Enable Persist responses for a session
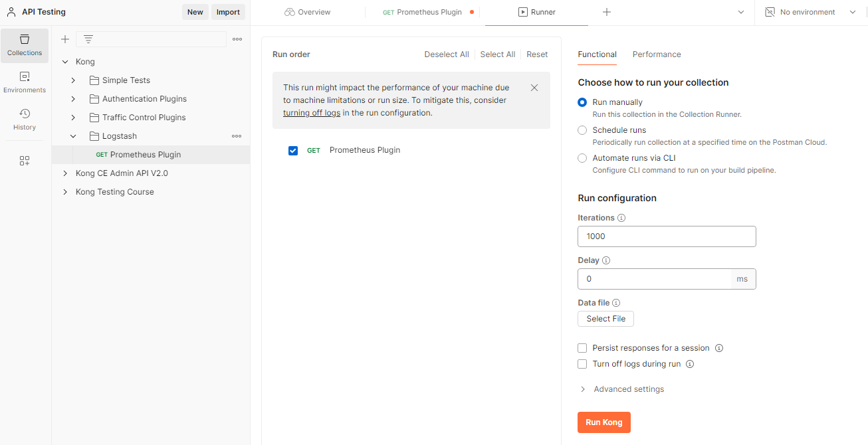Screen dimensions: 868x445 tap(582, 348)
